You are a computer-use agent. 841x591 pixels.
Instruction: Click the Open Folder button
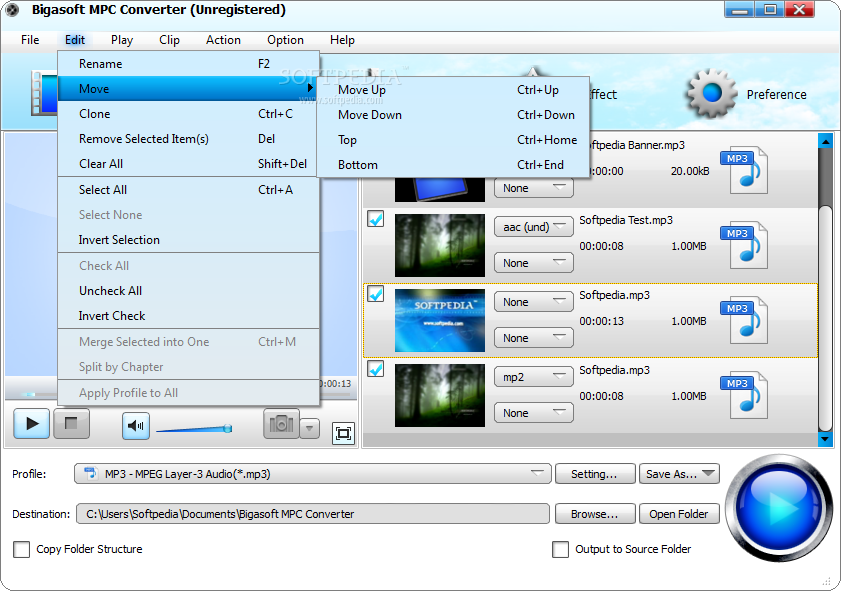click(x=679, y=514)
